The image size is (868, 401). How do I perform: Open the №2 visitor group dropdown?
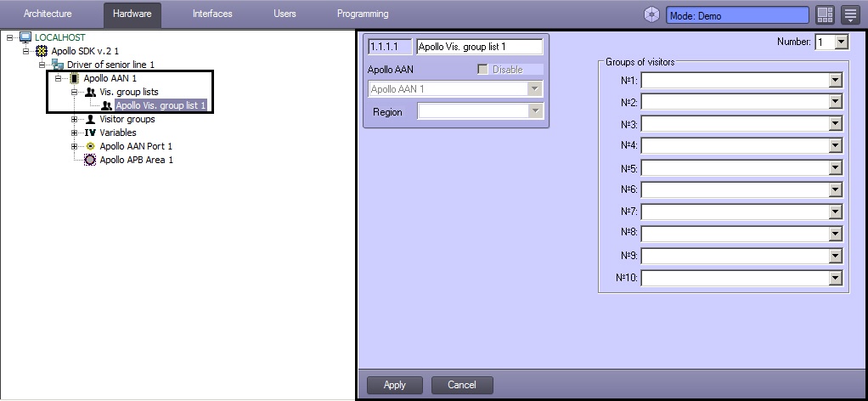pos(836,102)
